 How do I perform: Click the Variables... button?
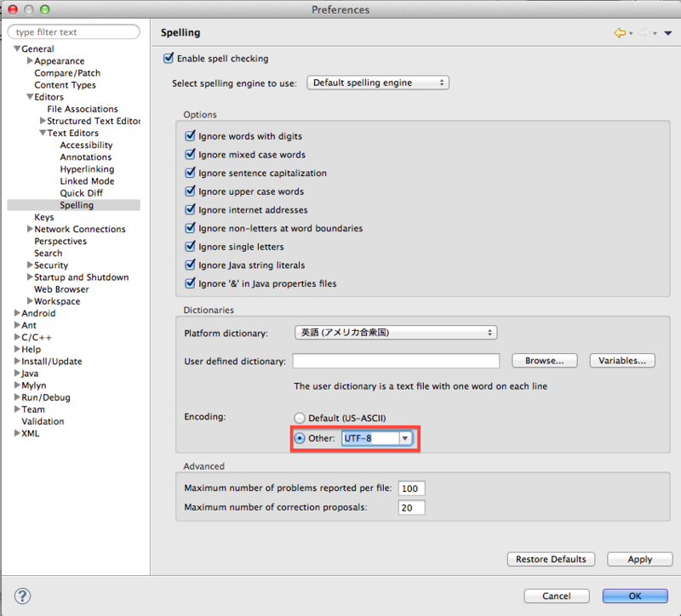point(622,361)
